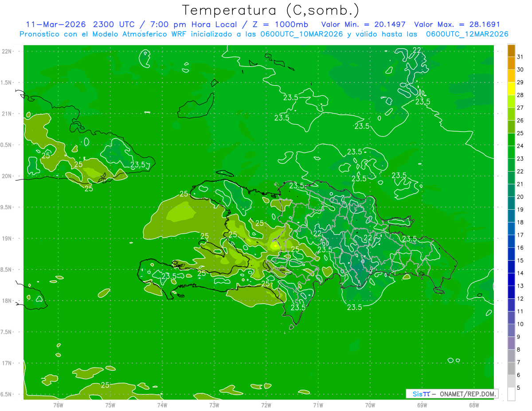Click the 'Temperatura (C,somb.)' chart title
The image size is (532, 411).
(x=271, y=10)
